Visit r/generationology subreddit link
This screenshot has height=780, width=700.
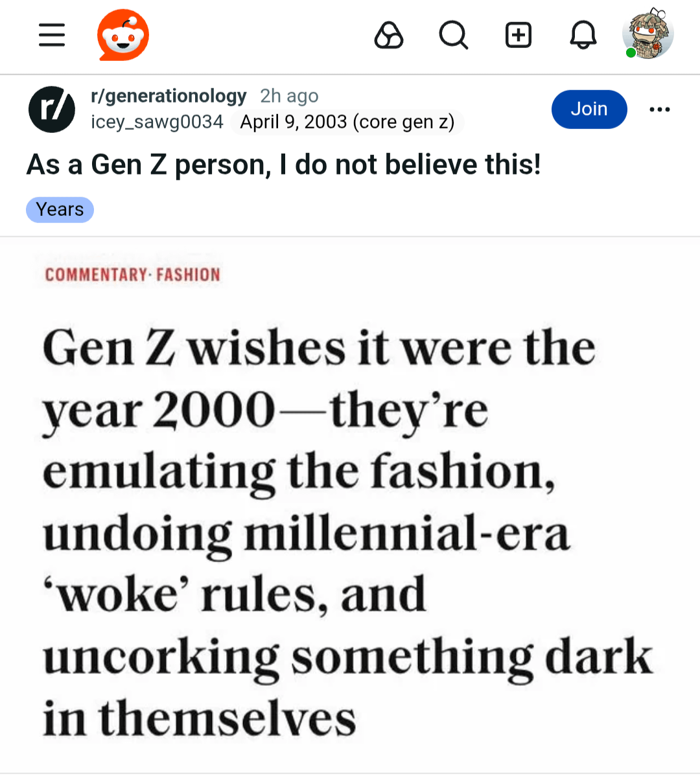[169, 96]
